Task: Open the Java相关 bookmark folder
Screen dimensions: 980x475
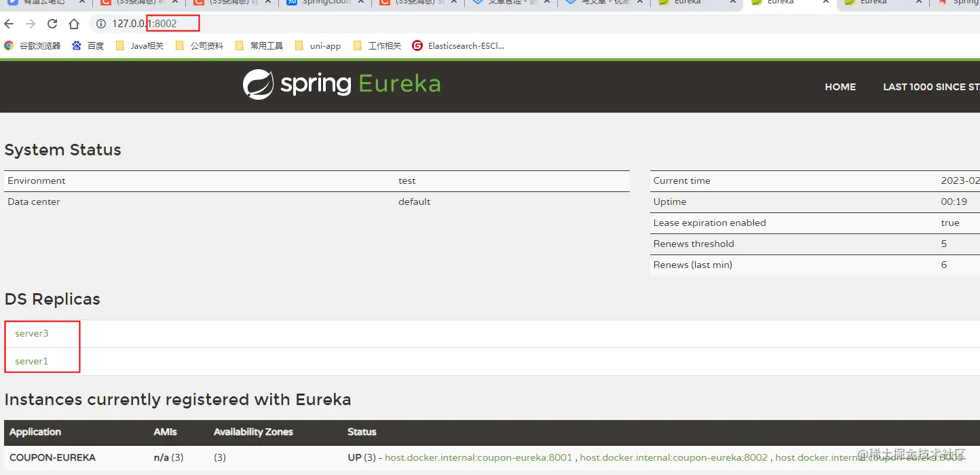Action: tap(140, 45)
